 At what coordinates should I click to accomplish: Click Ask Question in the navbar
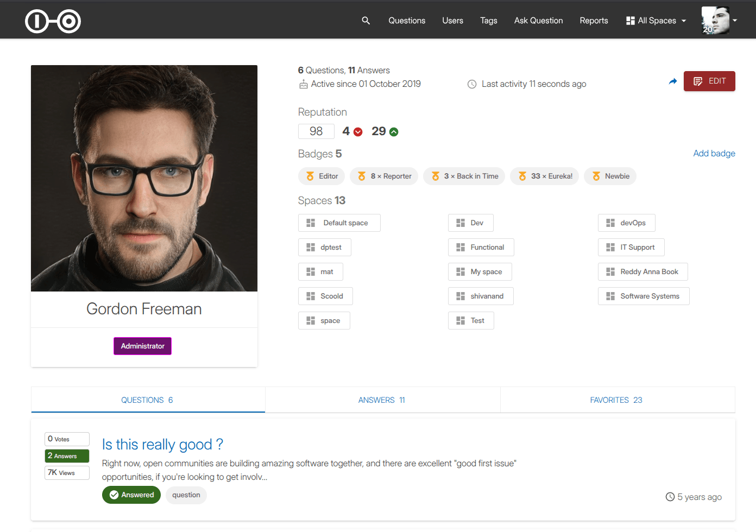[x=538, y=21]
